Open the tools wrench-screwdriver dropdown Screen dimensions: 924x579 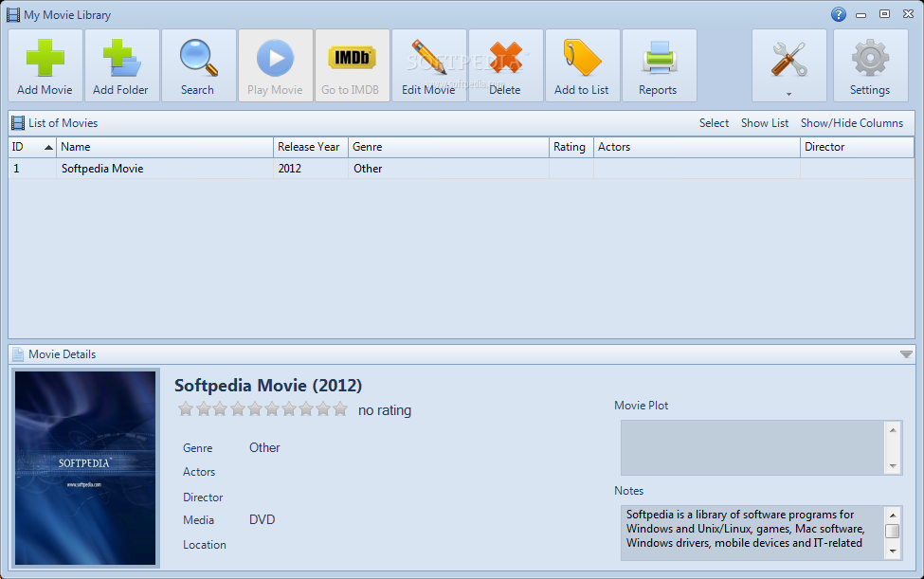coord(789,65)
